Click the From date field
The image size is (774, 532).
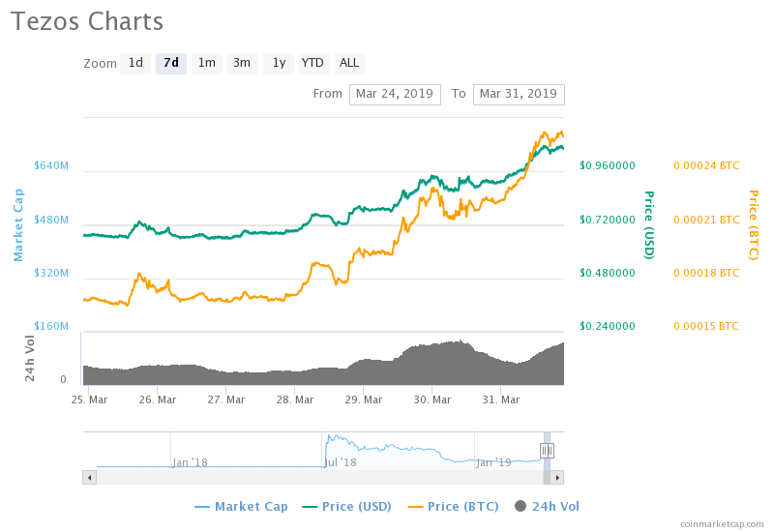coord(395,94)
